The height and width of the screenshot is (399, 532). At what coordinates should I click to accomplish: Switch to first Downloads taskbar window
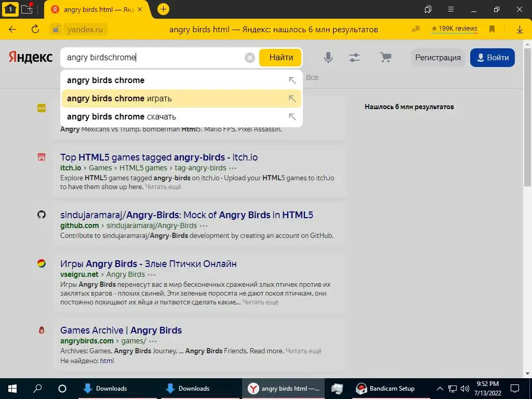click(117, 389)
